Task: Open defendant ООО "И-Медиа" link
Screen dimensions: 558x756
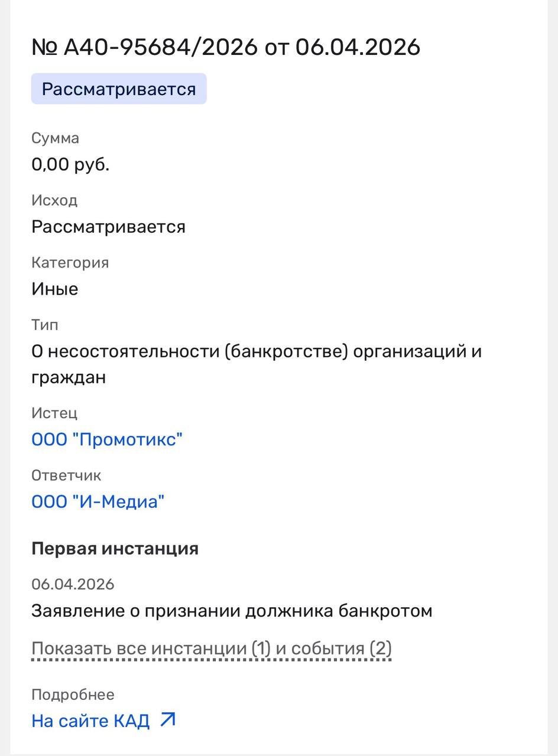Action: 98,501
